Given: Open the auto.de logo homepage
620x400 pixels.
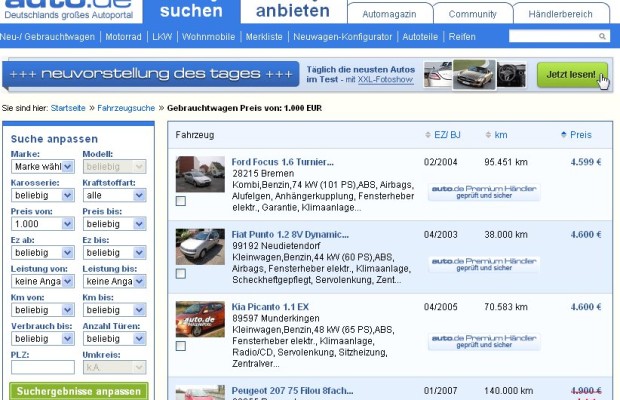Looking at the screenshot, I should click(68, 10).
